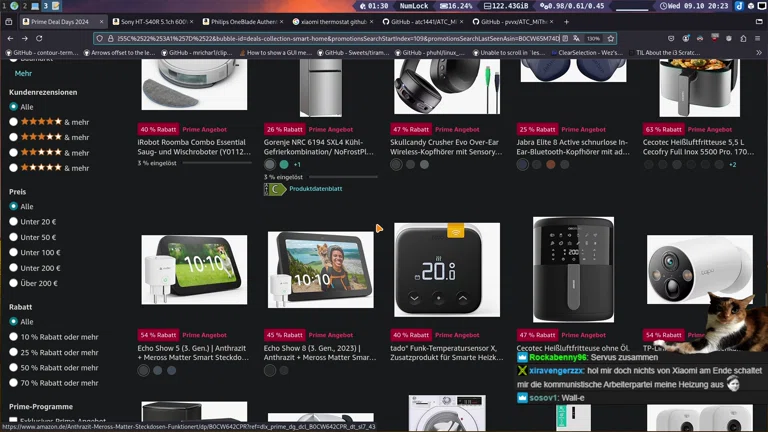Choose the 'Über 200 €' price option
Image resolution: width=768 pixels, height=432 pixels.
(14, 283)
